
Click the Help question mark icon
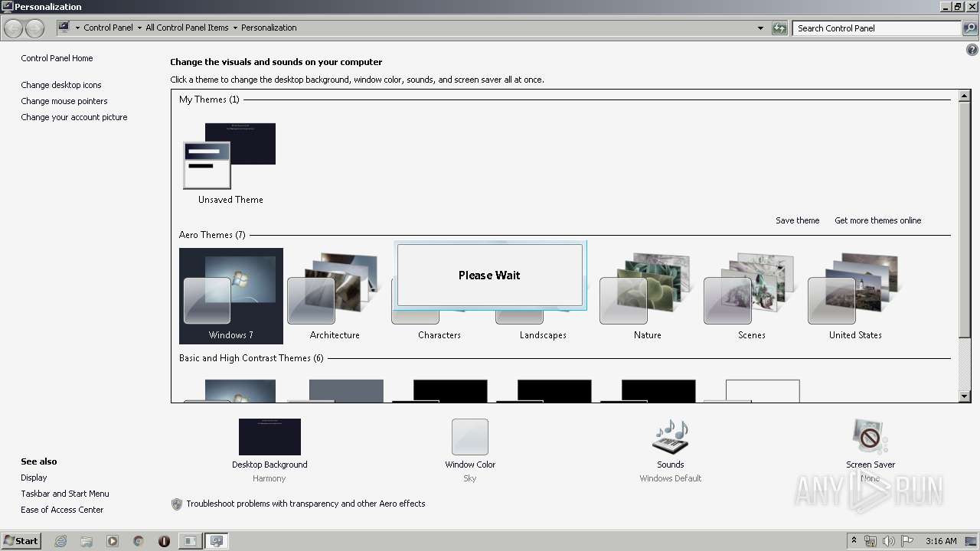coord(972,50)
